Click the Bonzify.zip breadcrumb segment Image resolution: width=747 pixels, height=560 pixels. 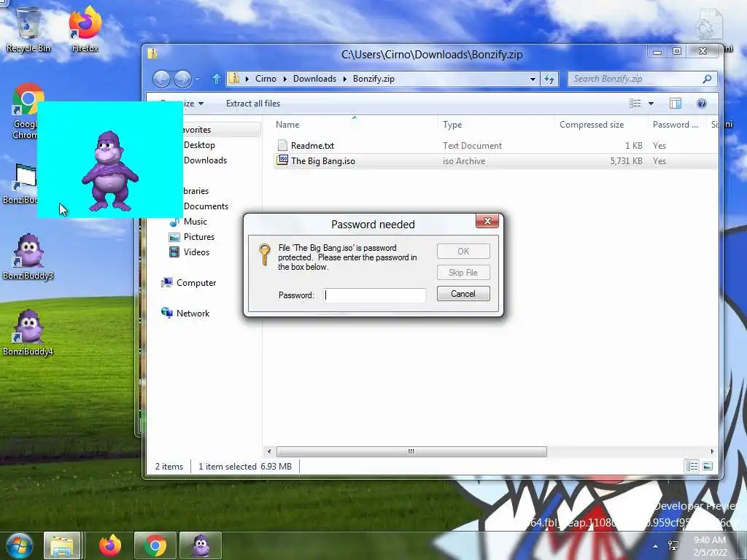pos(373,79)
